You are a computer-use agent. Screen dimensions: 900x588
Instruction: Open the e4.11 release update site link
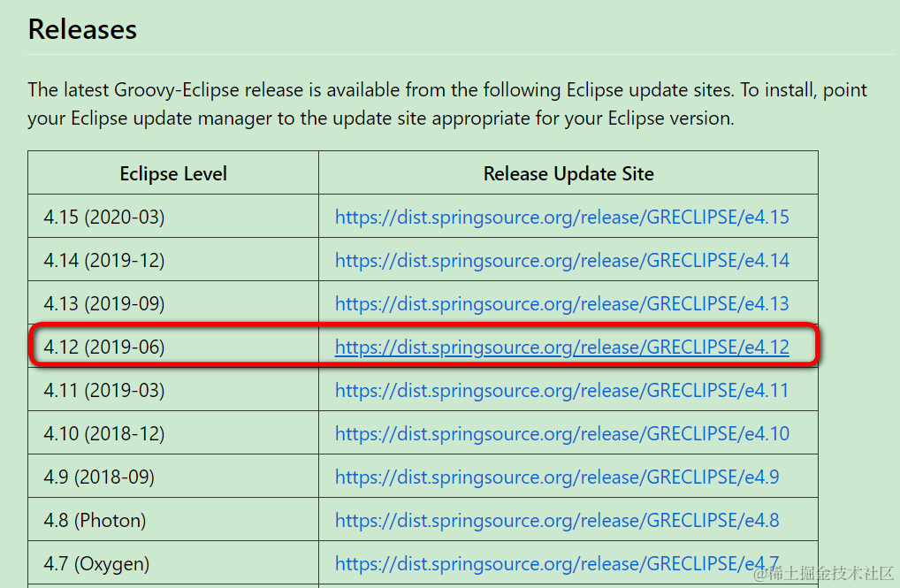[x=562, y=391]
